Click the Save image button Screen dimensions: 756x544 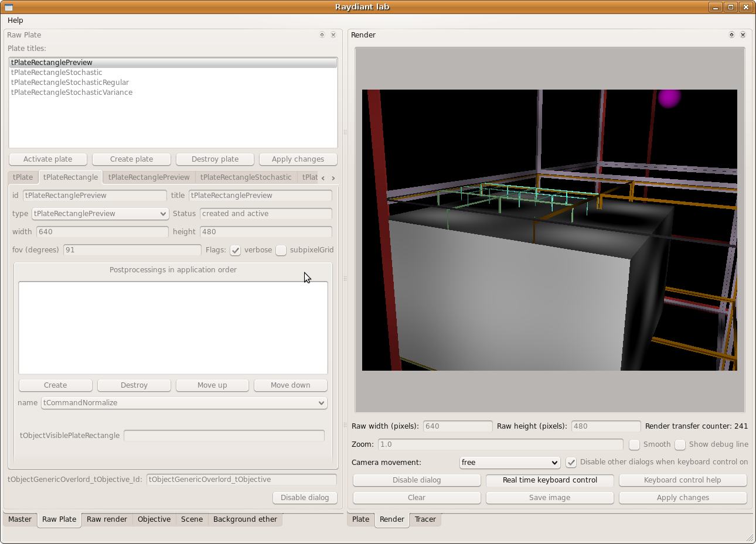point(549,498)
